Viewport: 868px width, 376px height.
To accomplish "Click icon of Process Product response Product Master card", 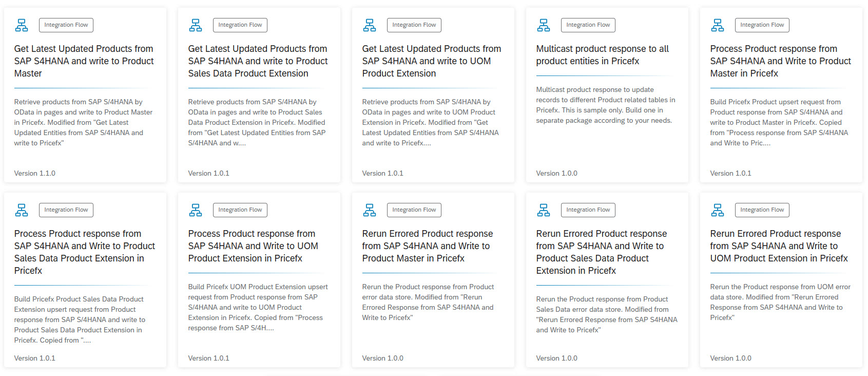I will (x=717, y=25).
